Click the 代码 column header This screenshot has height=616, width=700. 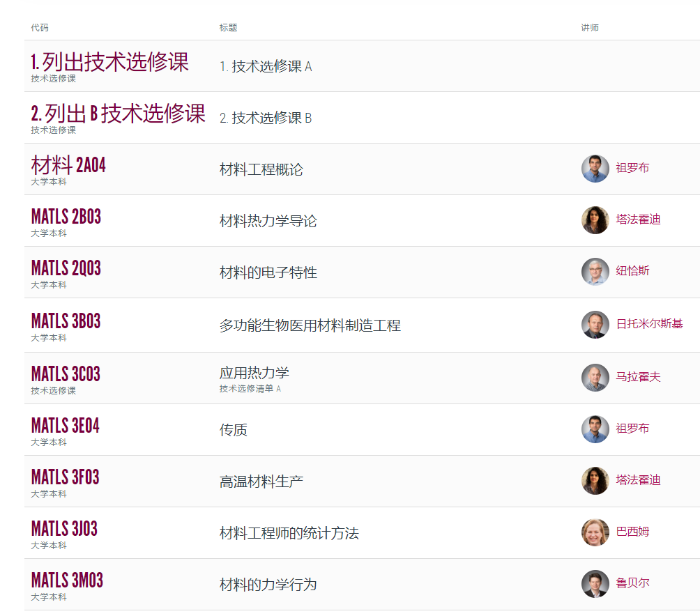tap(40, 28)
